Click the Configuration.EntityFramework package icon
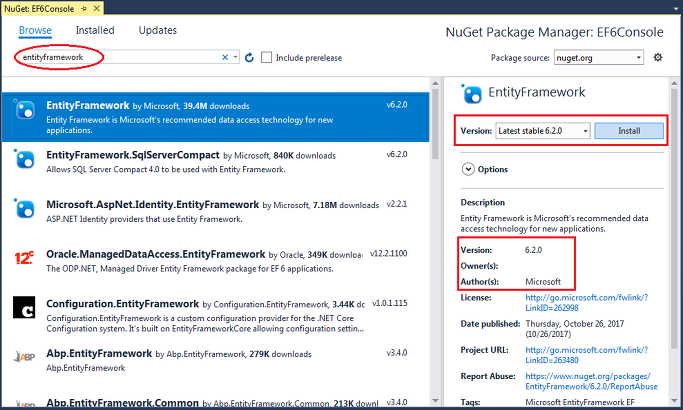 tap(24, 307)
